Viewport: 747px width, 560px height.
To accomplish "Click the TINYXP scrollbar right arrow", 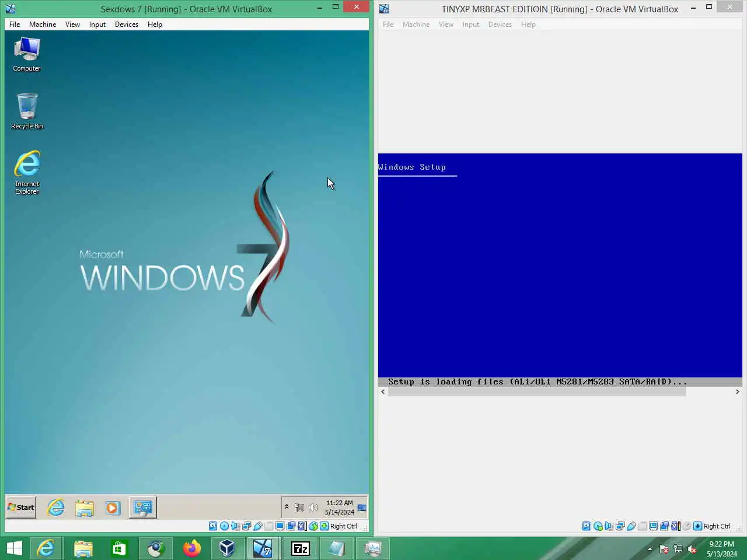I will click(x=737, y=392).
